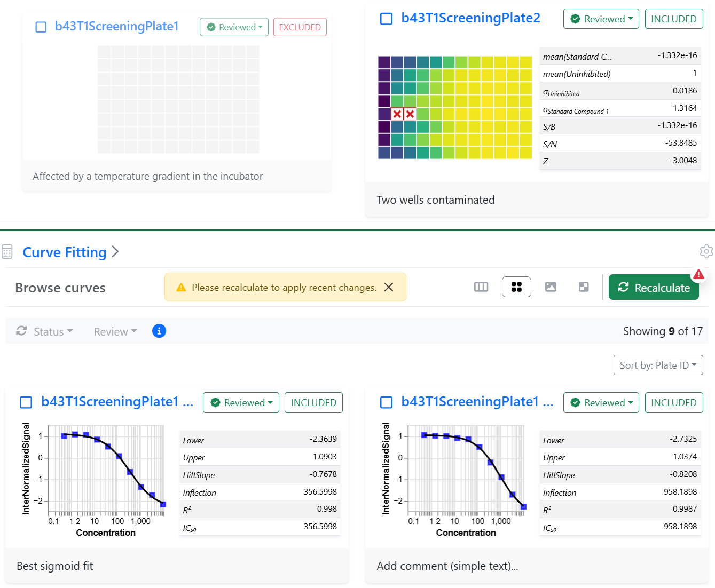Click the calculator icon beside Curve Fitting
This screenshot has height=588, width=715.
(x=7, y=252)
